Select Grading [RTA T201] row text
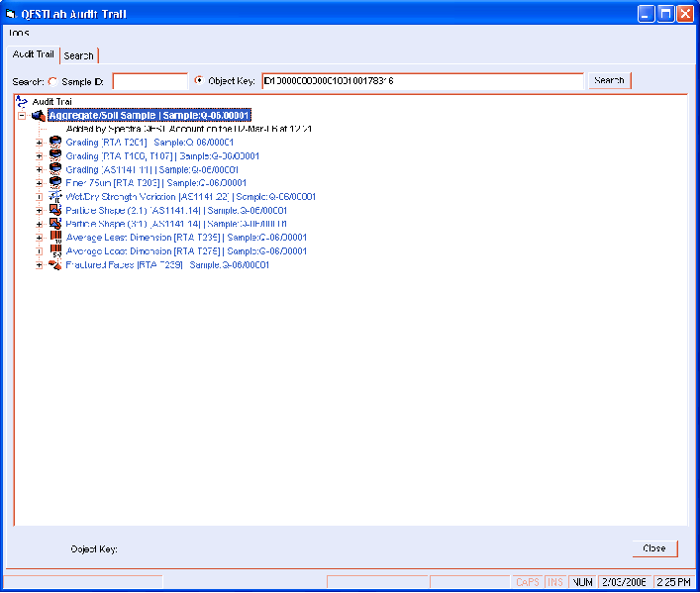The height and width of the screenshot is (593, 700). 150,143
